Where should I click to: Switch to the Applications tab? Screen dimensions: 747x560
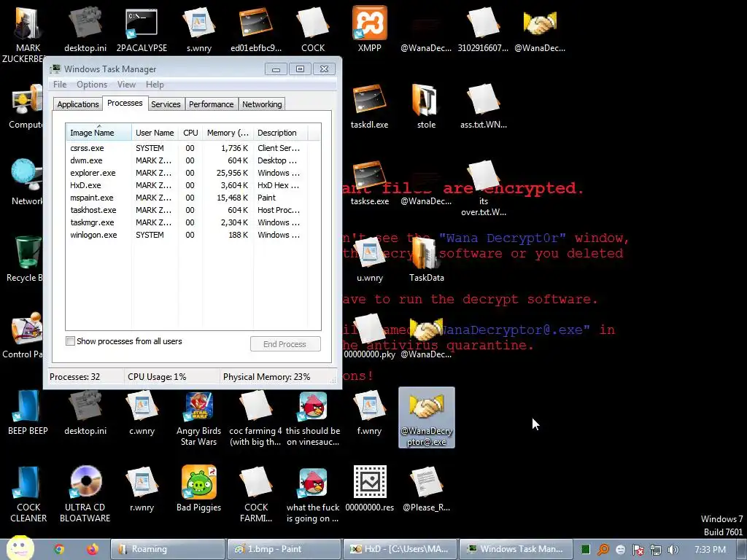77,104
